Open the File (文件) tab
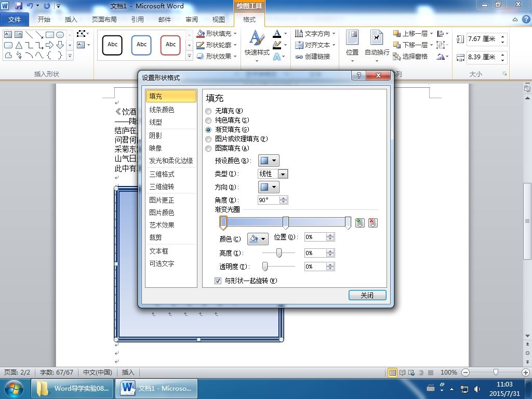This screenshot has width=532, height=399. [15, 19]
